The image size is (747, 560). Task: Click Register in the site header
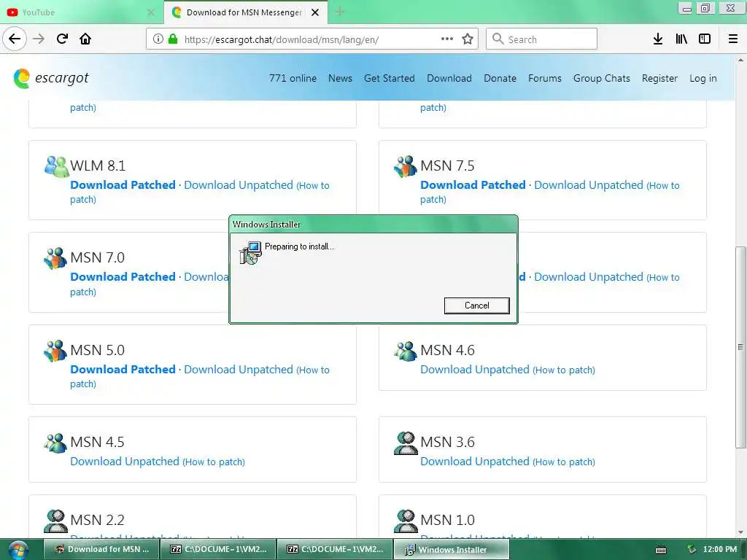click(x=659, y=78)
